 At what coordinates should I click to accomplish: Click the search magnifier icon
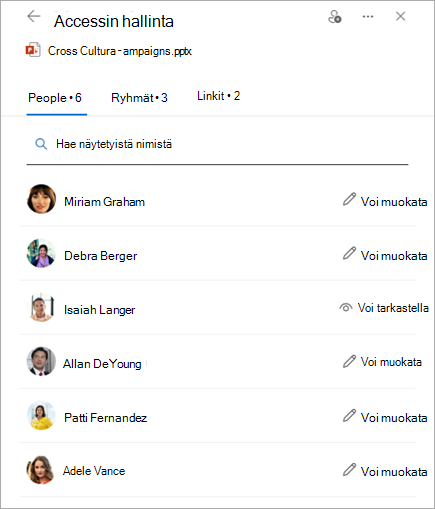(x=41, y=144)
